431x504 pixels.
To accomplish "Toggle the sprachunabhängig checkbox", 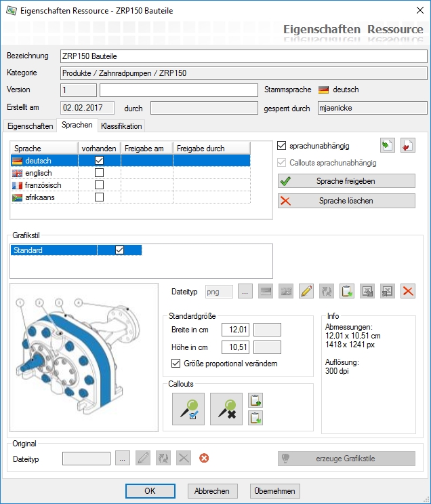I will (282, 146).
